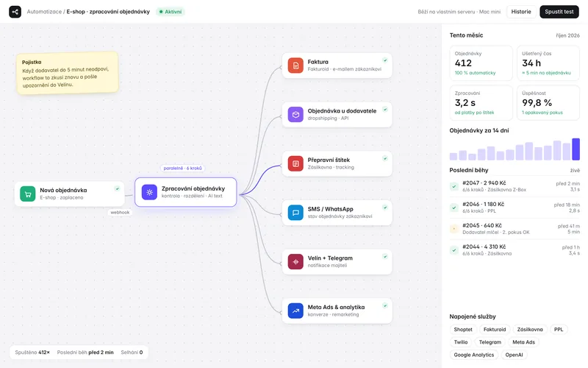The image size is (588, 368).
Task: Click the říjen 2026 month label
Action: tap(567, 35)
